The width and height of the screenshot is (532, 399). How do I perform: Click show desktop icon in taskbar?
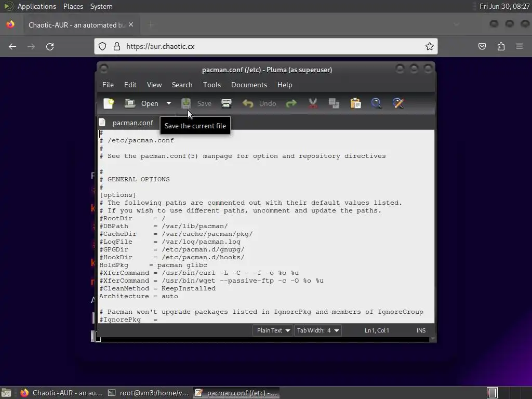coord(6,393)
